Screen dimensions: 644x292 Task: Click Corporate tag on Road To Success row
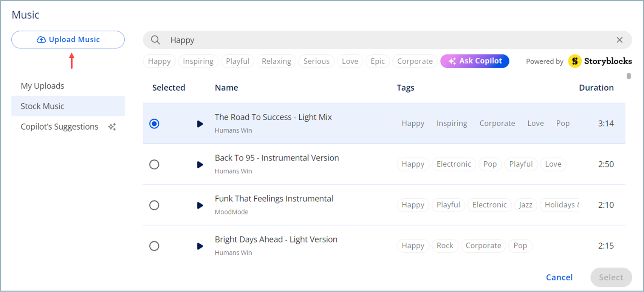click(x=497, y=124)
